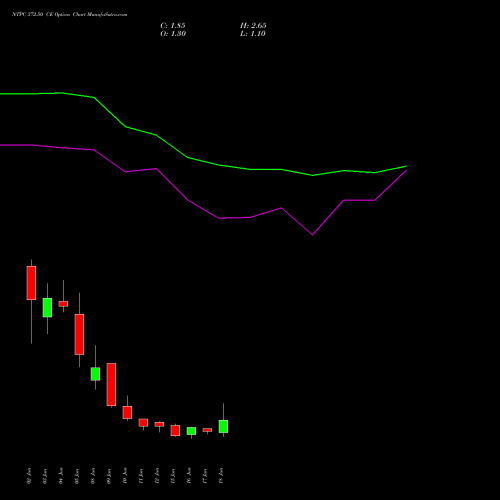The width and height of the screenshot is (500, 500).
Task: Click the tall red candlestick for 05 Jun
Action: pos(79,334)
